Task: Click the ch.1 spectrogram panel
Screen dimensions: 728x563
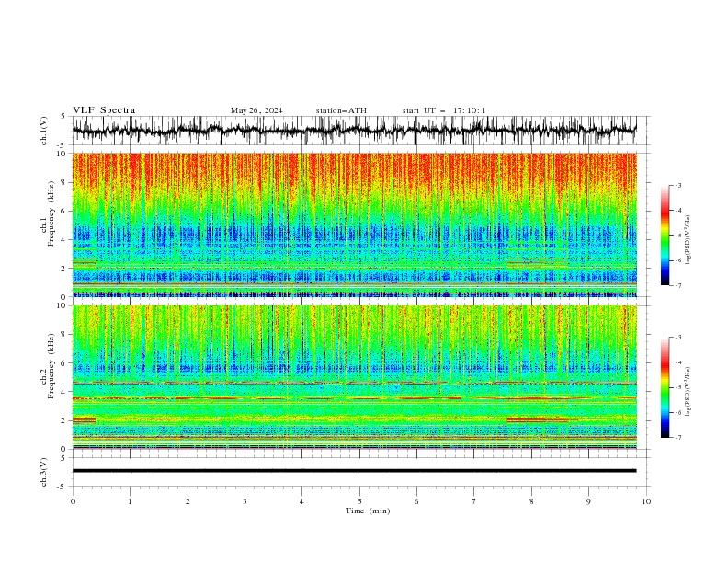Action: point(354,224)
